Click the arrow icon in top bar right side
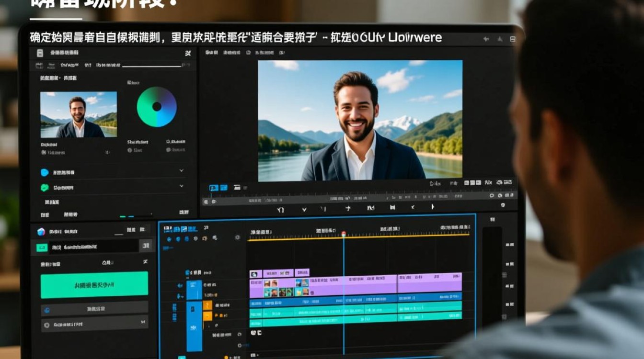 (x=486, y=39)
